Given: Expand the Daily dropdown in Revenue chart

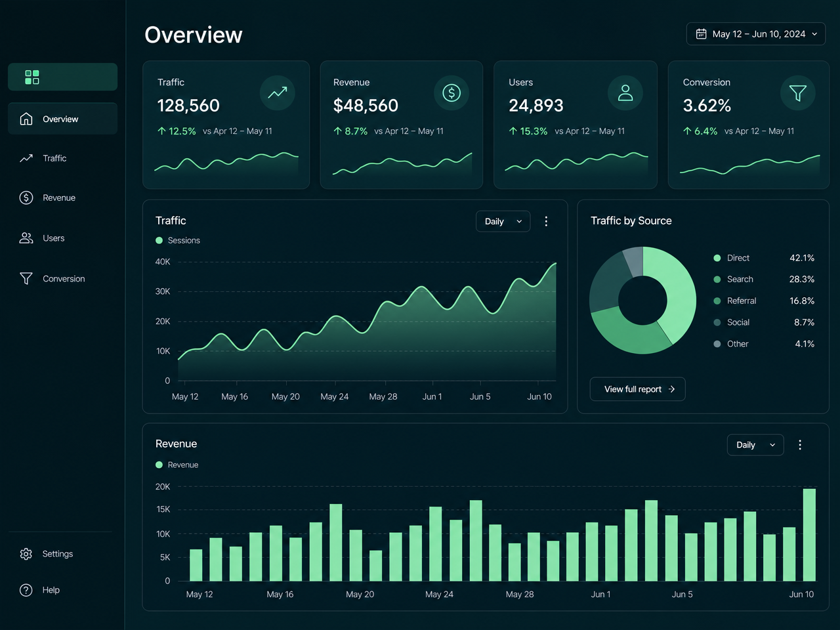Looking at the screenshot, I should click(755, 445).
